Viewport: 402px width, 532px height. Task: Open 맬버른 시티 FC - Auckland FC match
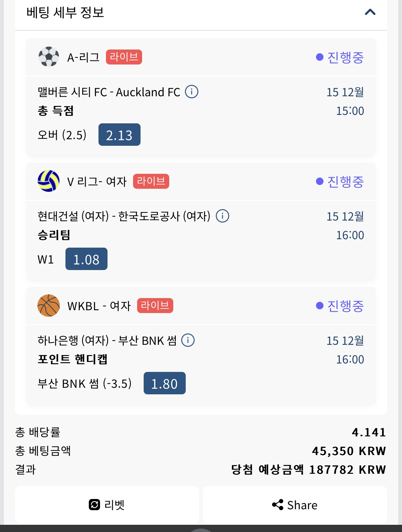pos(109,92)
